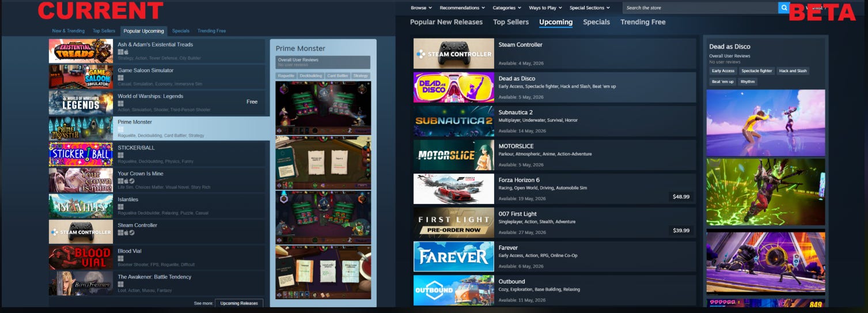The image size is (868, 313).
Task: Click Beat 'em up tag in side panel
Action: (723, 82)
